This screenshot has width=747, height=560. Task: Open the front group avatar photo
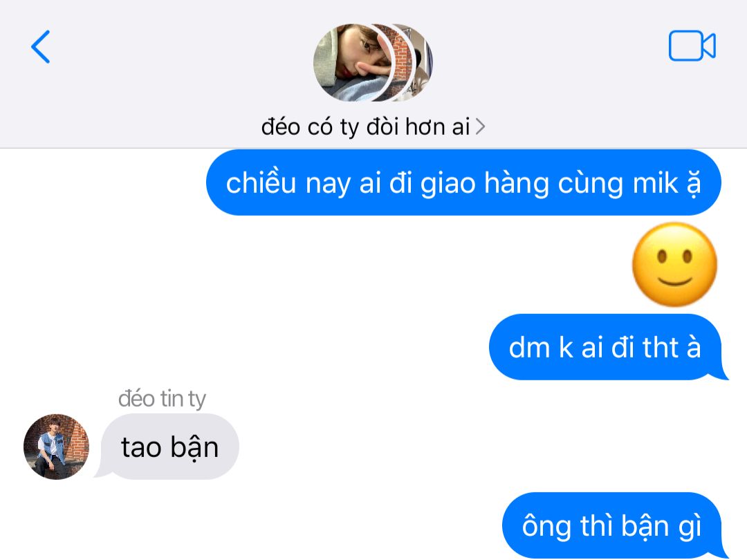click(x=353, y=63)
